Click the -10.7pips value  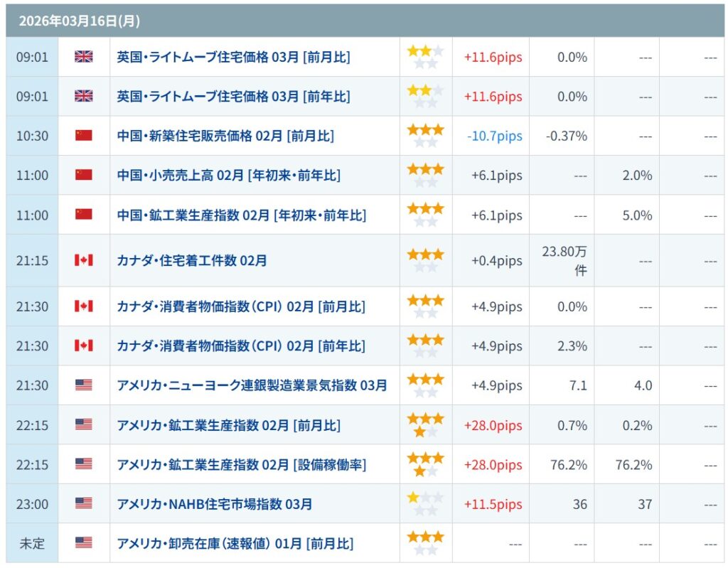495,136
